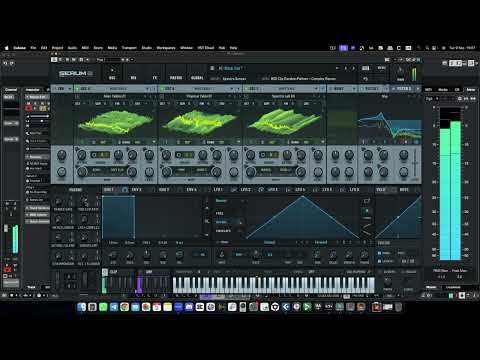
Task: Load the next Serum preset arrow
Action: coord(353,68)
